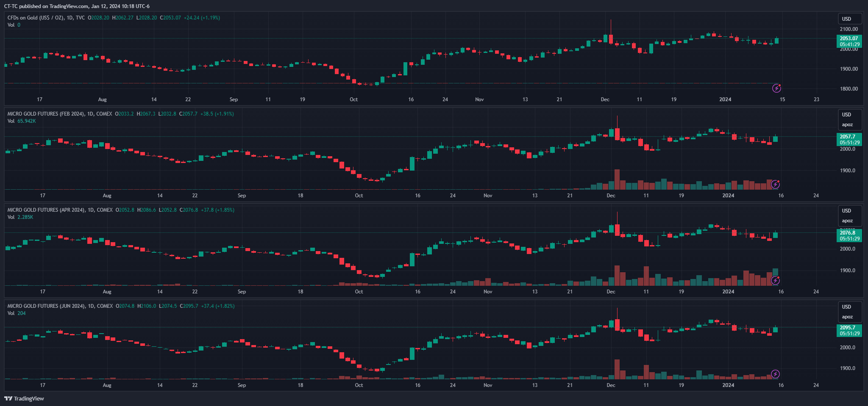
Task: Select the Micro Gold Futures (JUN 2024) title
Action: (60, 306)
